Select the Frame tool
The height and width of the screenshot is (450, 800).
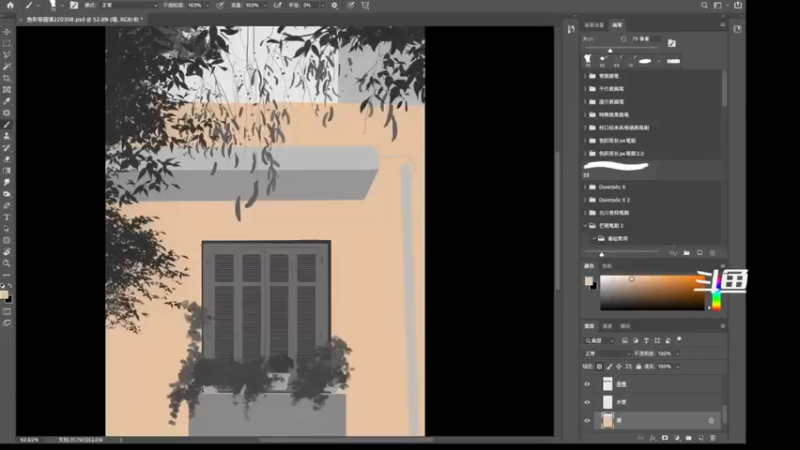click(7, 90)
